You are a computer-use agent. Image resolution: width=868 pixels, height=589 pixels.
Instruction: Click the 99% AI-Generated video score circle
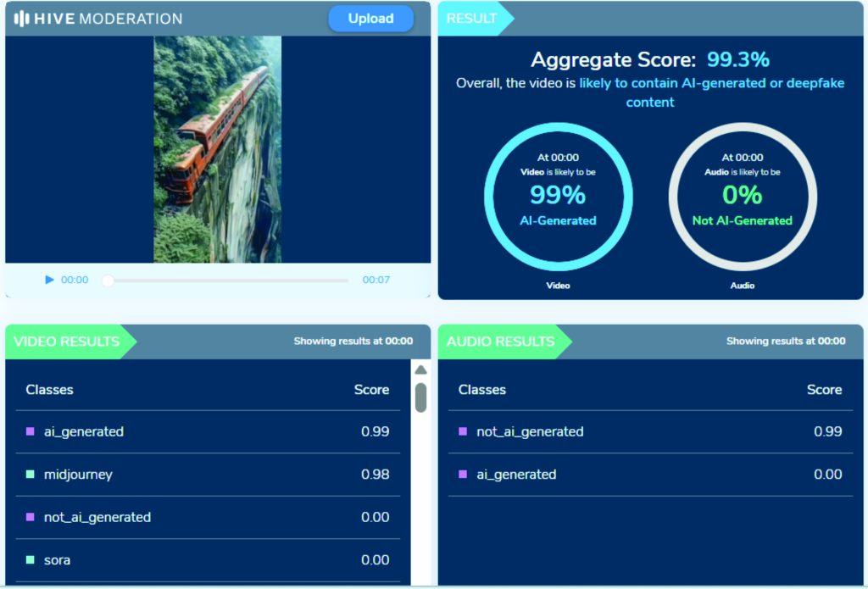[x=558, y=197]
